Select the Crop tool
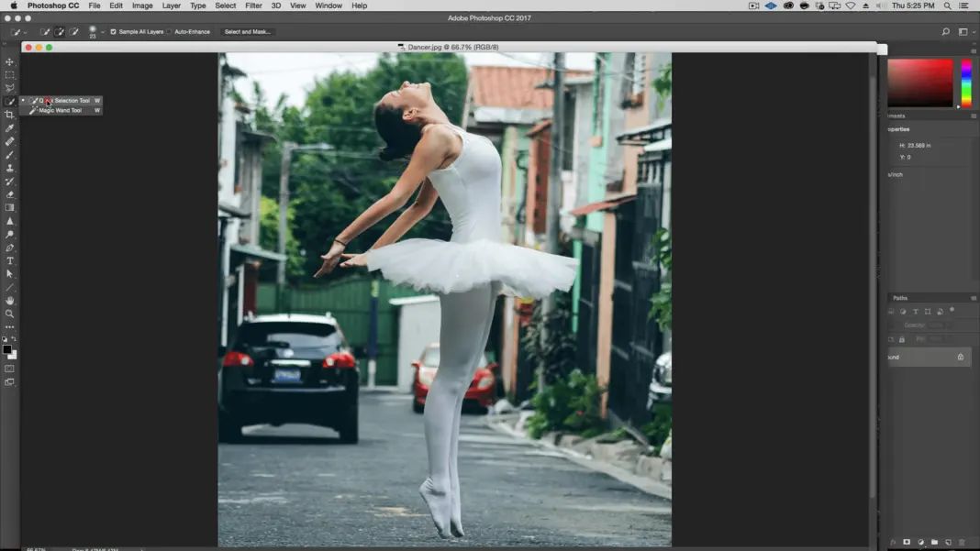The image size is (980, 551). pos(9,115)
